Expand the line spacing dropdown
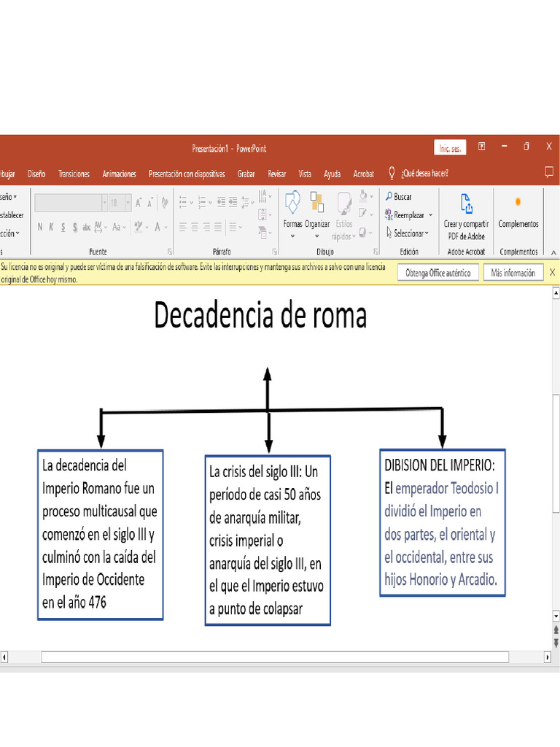560x747 pixels. pyautogui.click(x=252, y=203)
